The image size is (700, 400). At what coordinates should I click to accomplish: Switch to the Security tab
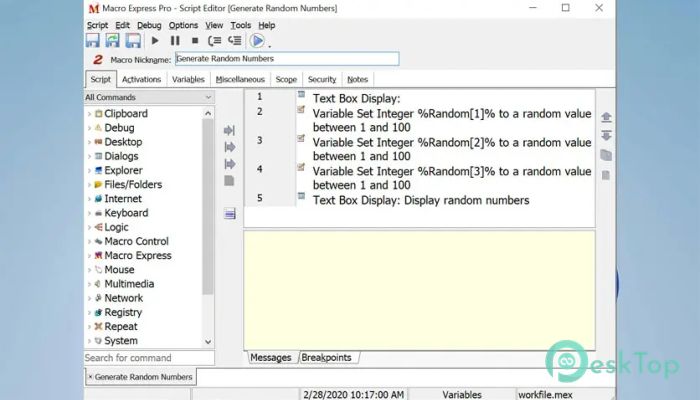pos(322,79)
